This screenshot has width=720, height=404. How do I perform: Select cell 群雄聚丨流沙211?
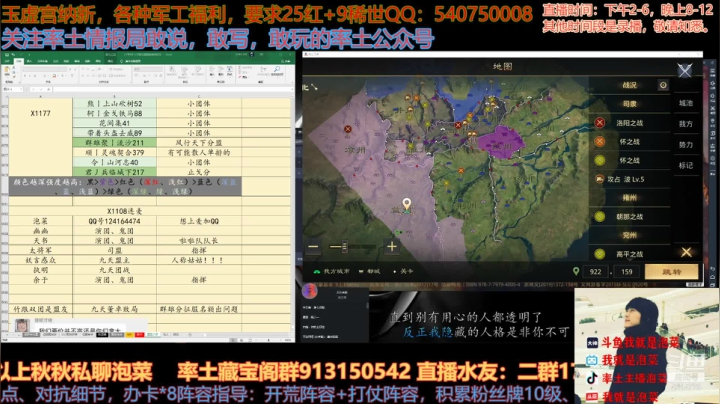(114, 143)
